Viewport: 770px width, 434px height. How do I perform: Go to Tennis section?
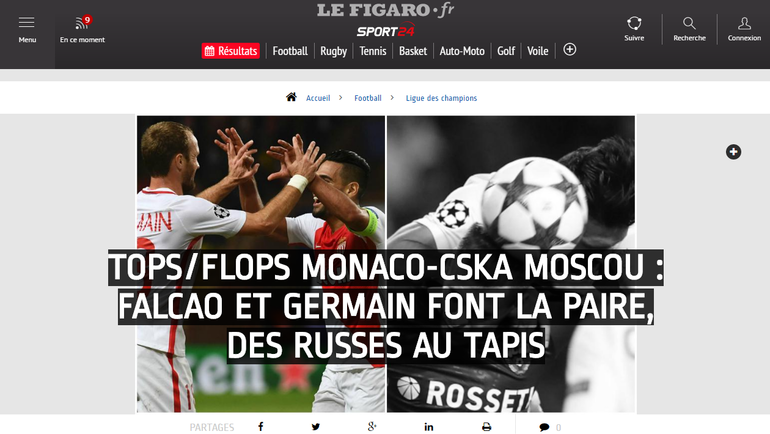tap(373, 51)
